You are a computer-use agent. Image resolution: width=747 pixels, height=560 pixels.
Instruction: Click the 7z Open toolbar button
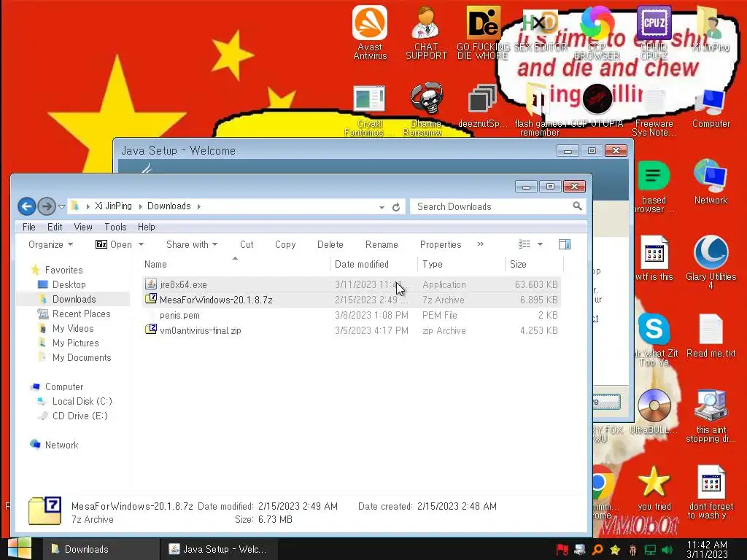tap(115, 244)
